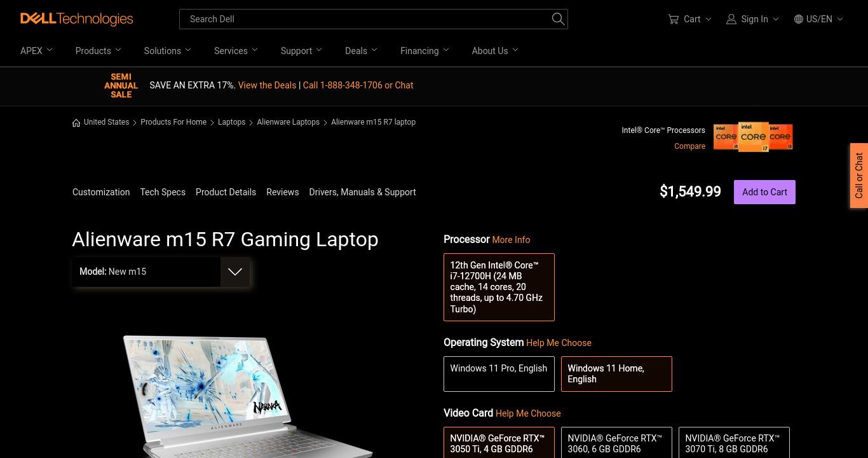Click the home icon in breadcrumb
The image size is (868, 458).
[x=76, y=123]
